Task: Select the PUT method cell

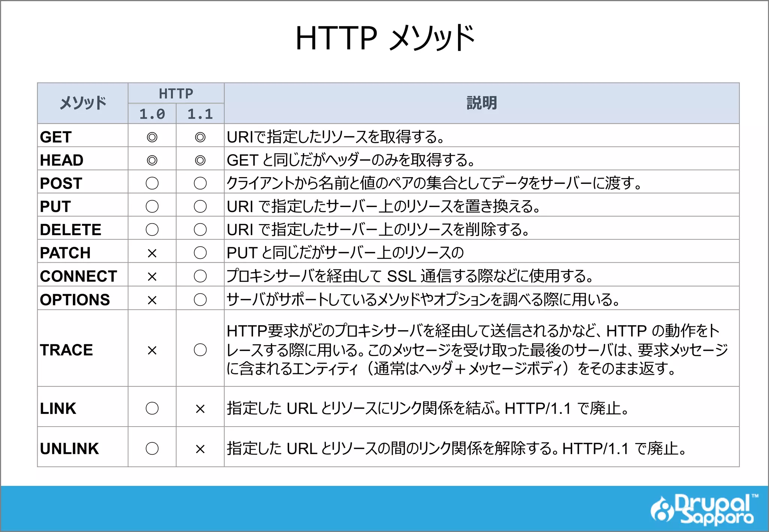Action: 83,205
